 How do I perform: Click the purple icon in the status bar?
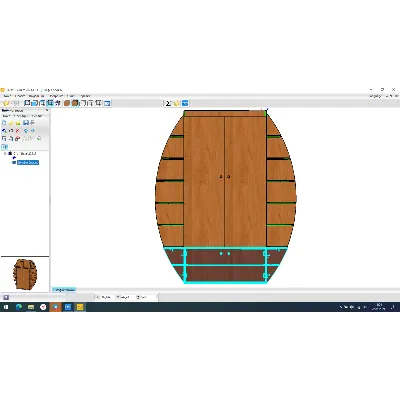click(x=6, y=297)
